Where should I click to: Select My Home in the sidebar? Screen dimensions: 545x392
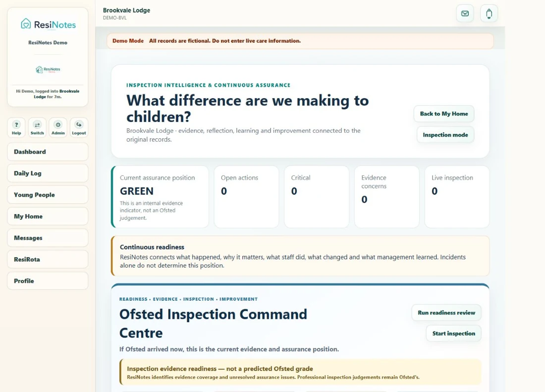tap(48, 217)
